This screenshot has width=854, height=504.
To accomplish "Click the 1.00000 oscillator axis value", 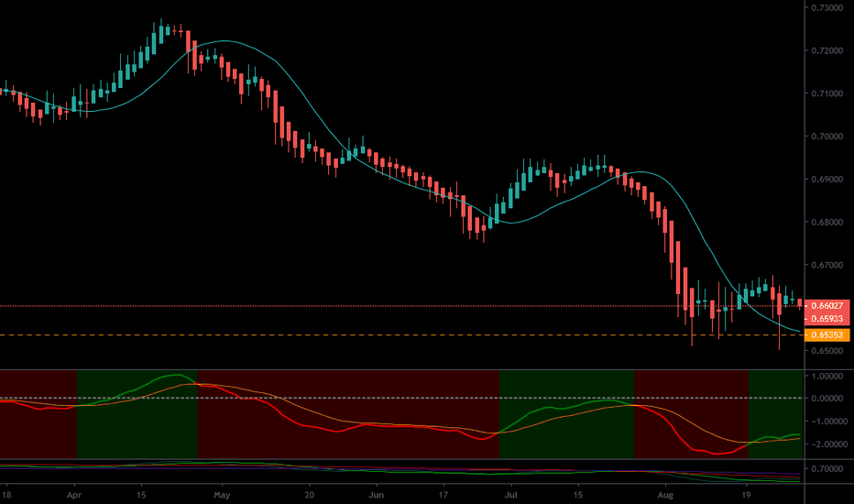I will coord(828,376).
